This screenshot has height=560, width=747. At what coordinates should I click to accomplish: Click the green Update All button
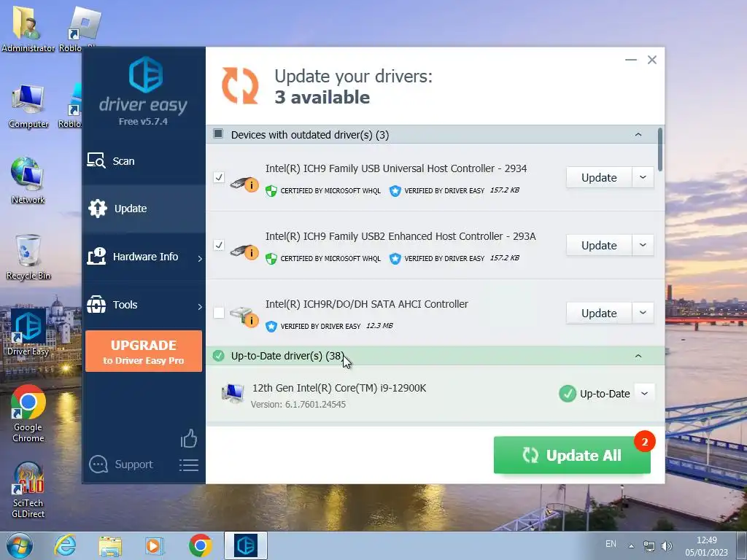tap(572, 455)
